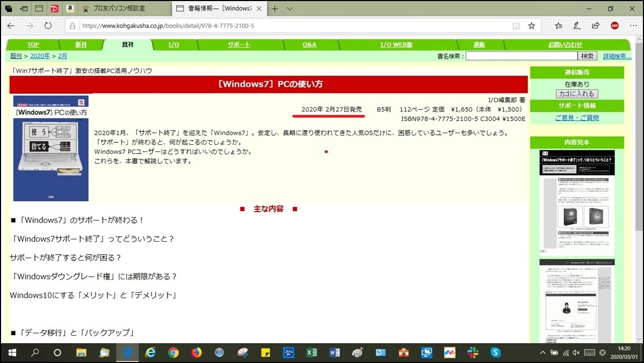Click the padlock site info icon
644x363 pixels.
pyautogui.click(x=73, y=25)
